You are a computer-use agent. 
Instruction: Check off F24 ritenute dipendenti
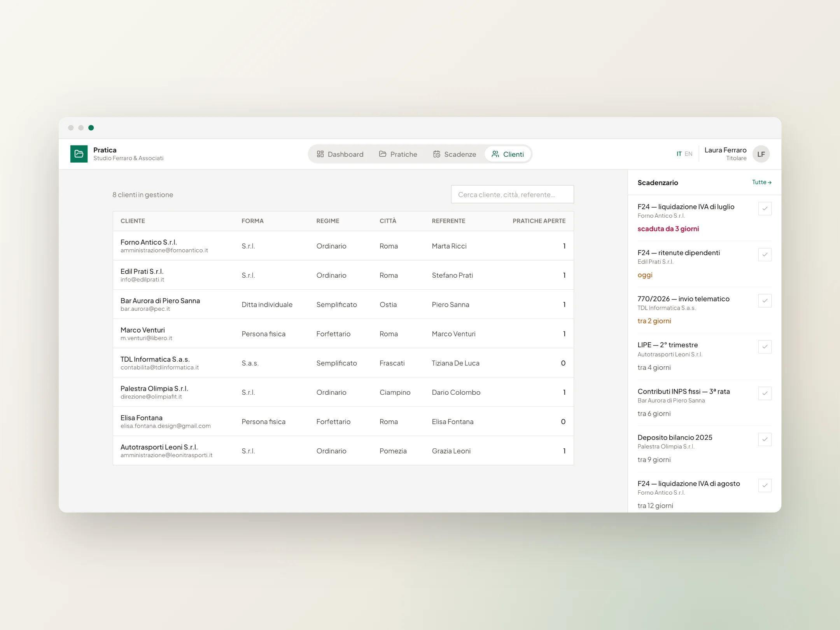click(x=765, y=255)
